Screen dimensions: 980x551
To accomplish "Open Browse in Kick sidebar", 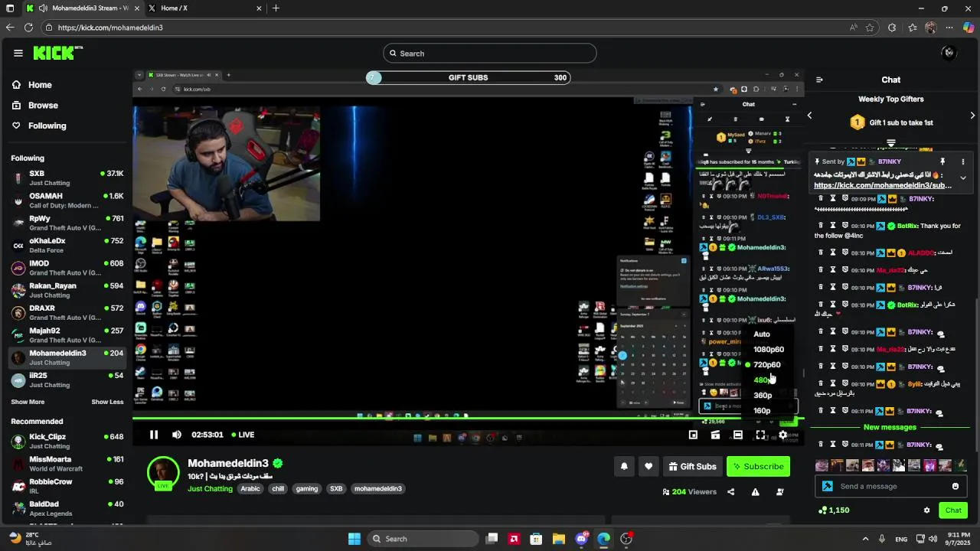I will tap(43, 105).
